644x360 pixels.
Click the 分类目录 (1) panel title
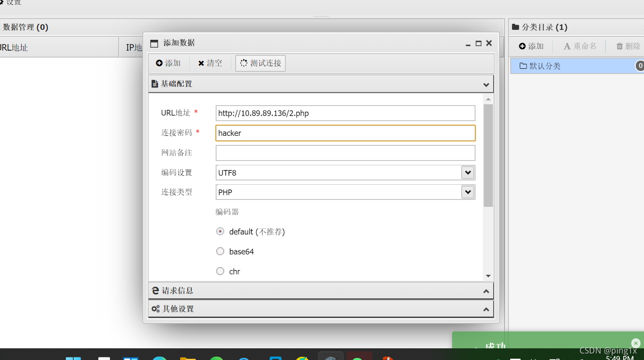coord(544,27)
